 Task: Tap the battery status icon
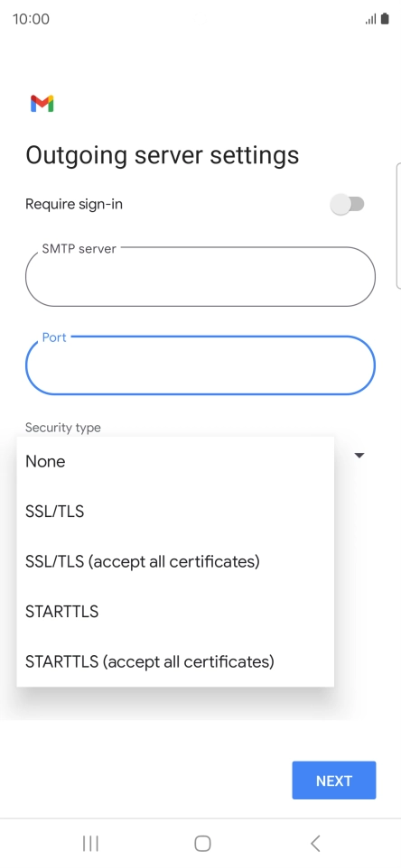(x=385, y=19)
